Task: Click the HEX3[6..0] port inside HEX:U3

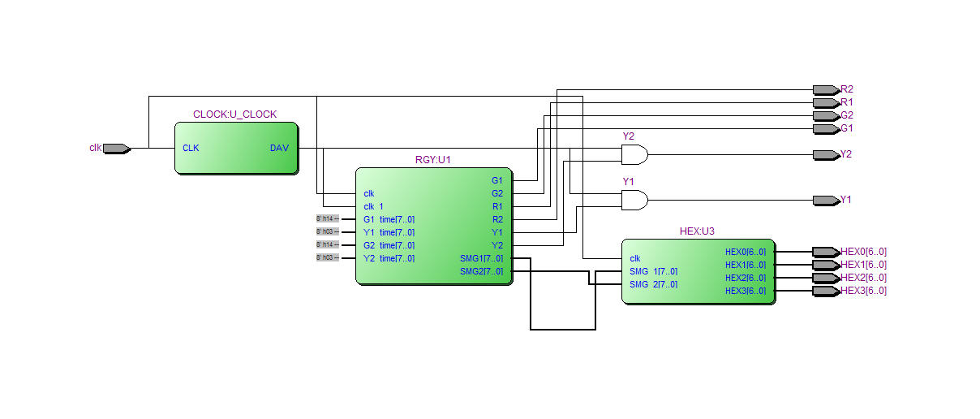Action: coord(745,291)
